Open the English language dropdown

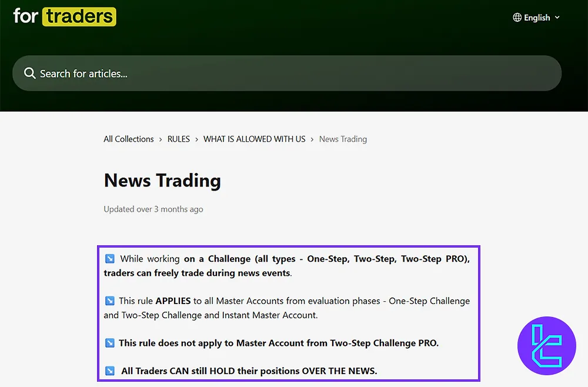click(x=536, y=18)
